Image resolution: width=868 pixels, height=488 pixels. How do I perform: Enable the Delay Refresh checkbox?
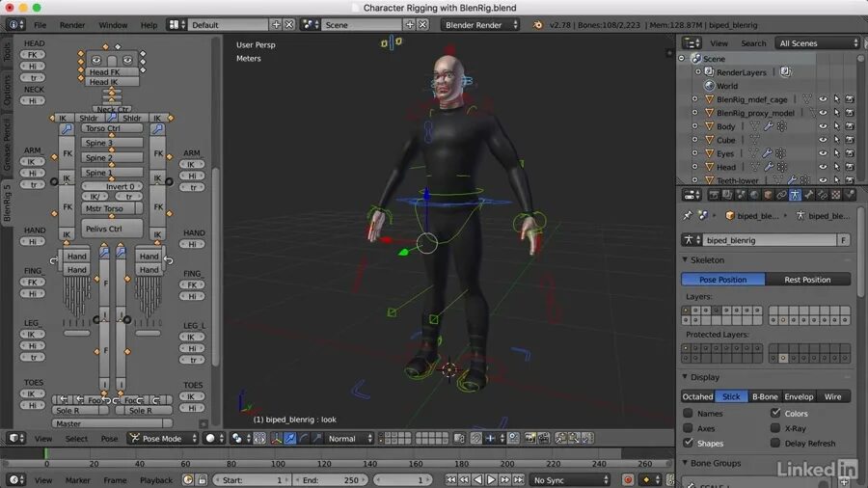775,443
